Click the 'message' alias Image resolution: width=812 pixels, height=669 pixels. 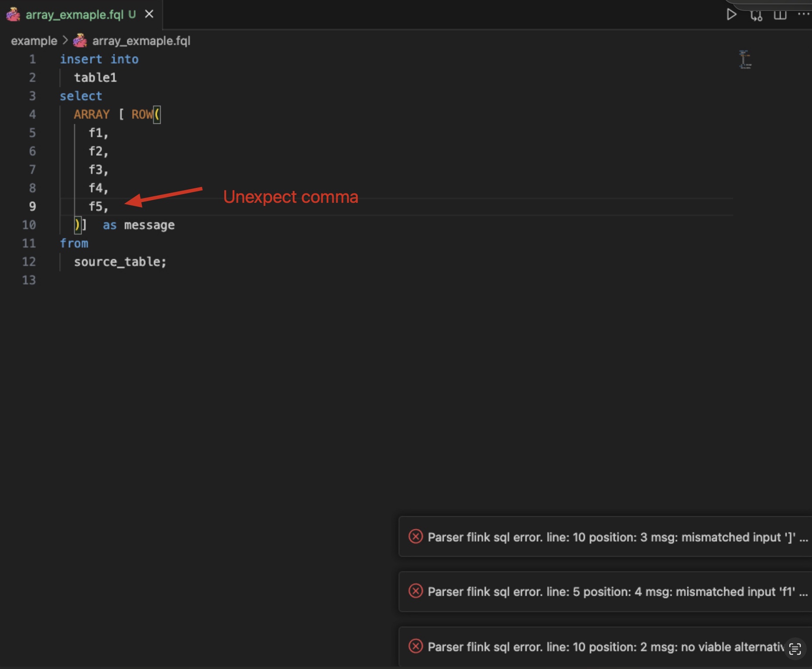[149, 225]
